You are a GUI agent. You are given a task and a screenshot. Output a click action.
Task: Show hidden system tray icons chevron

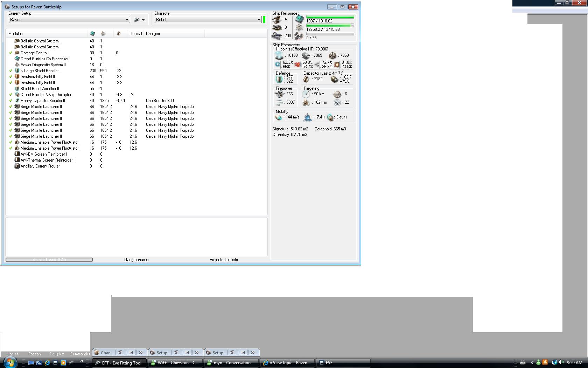point(532,363)
